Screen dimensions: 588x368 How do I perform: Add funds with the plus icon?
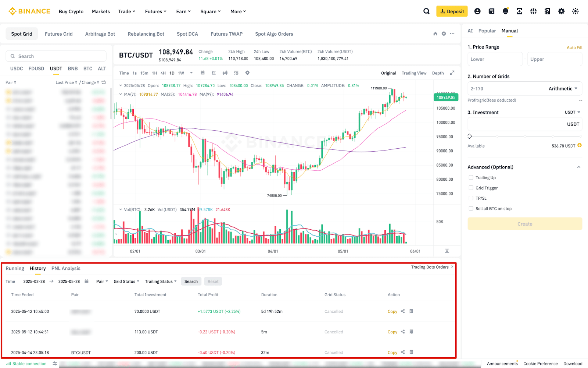pos(580,145)
